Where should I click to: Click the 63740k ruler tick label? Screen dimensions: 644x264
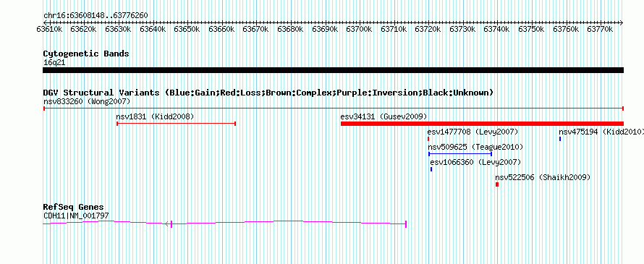(x=497, y=29)
